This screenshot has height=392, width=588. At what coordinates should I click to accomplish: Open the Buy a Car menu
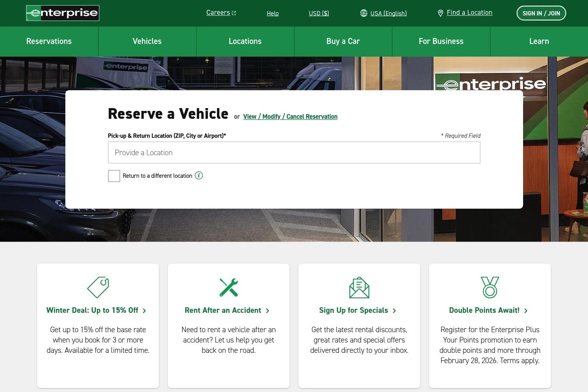tap(343, 41)
